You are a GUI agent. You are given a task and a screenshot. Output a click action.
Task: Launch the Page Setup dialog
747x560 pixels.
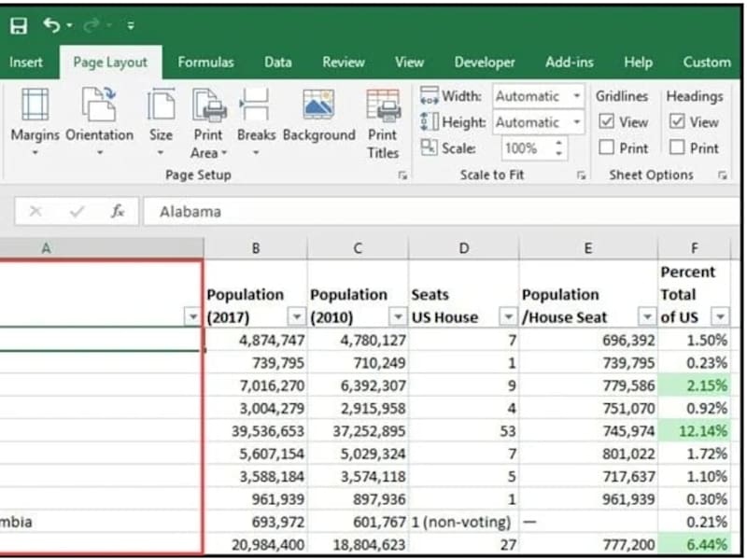pyautogui.click(x=402, y=175)
